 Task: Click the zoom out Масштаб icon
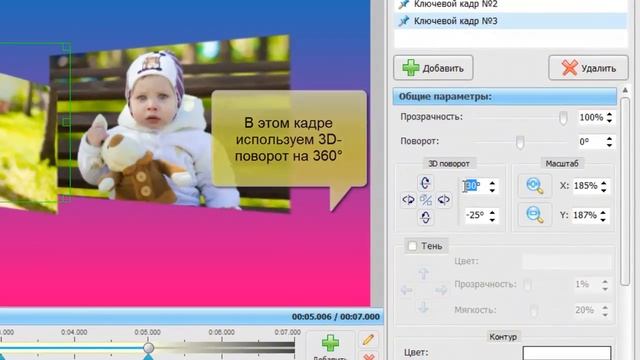[x=534, y=215]
